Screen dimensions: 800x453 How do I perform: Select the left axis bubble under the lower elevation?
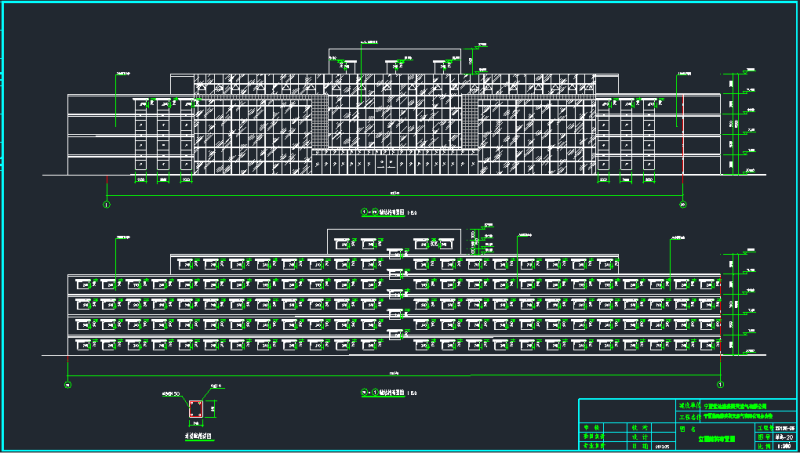[68, 383]
